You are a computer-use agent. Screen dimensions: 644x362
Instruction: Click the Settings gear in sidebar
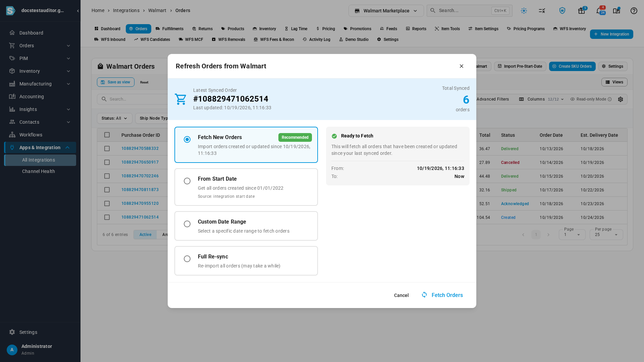pos(12,332)
